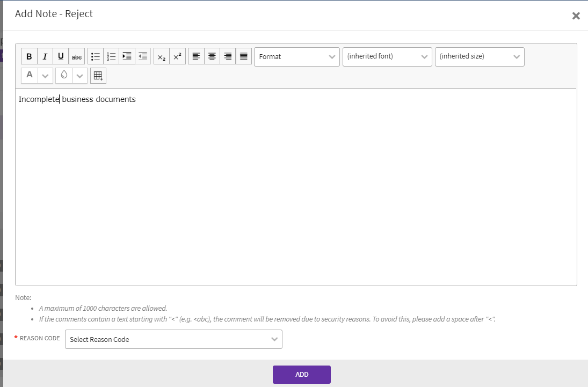Center align the text
The height and width of the screenshot is (387, 588).
pyautogui.click(x=212, y=56)
